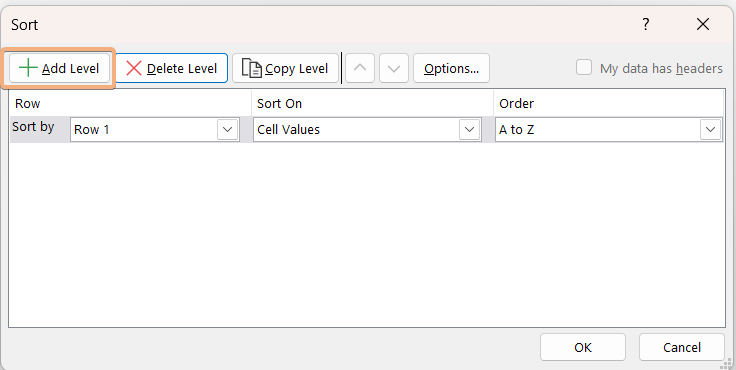Click the green plus Add Level icon
This screenshot has height=370, width=736.
(28, 69)
